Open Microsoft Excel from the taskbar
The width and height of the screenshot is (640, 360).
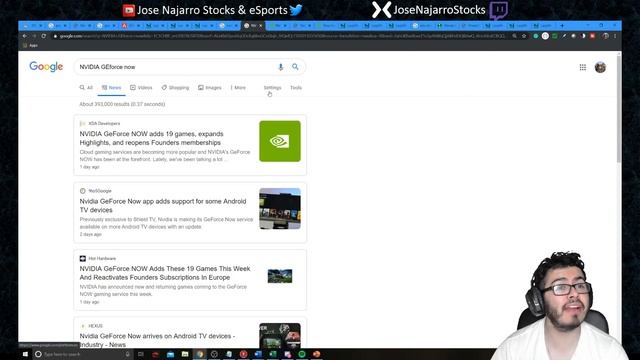273,354
